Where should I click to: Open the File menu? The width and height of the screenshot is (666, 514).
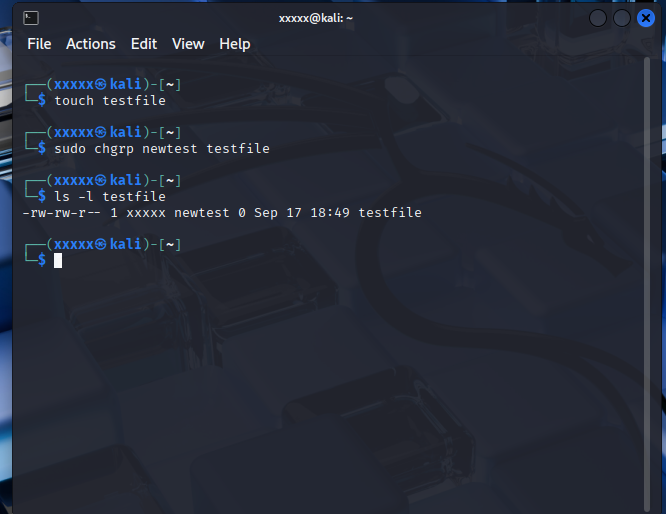pyautogui.click(x=39, y=44)
